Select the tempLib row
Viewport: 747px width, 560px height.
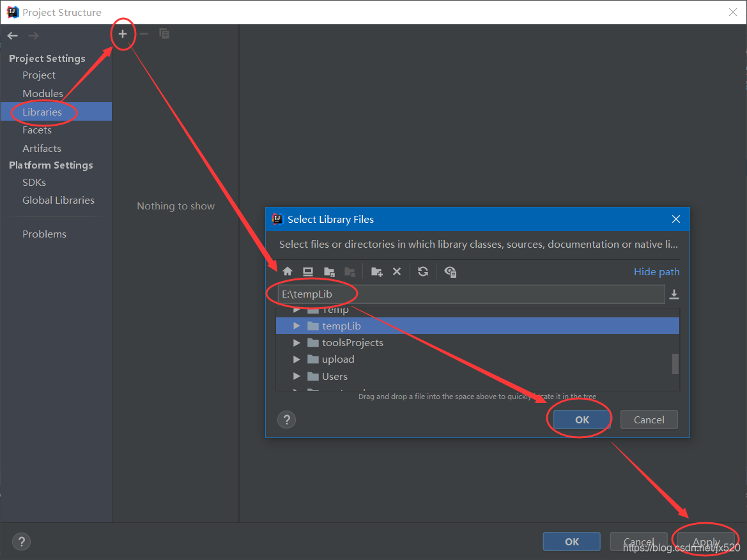click(477, 326)
